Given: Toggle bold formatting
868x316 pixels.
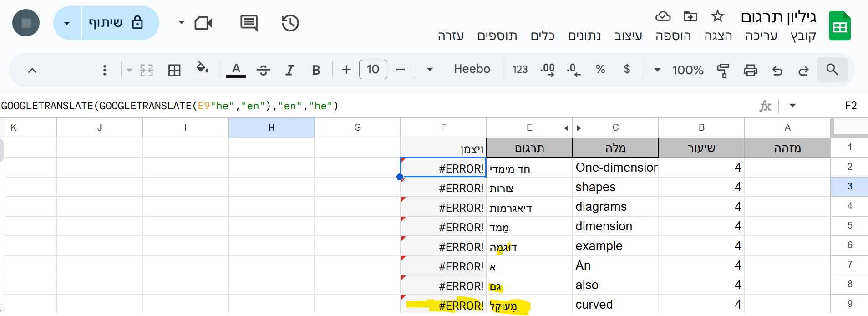Looking at the screenshot, I should tap(316, 70).
